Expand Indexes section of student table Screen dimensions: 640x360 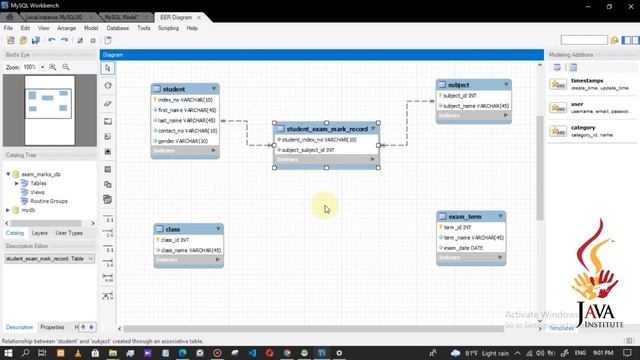(213, 151)
